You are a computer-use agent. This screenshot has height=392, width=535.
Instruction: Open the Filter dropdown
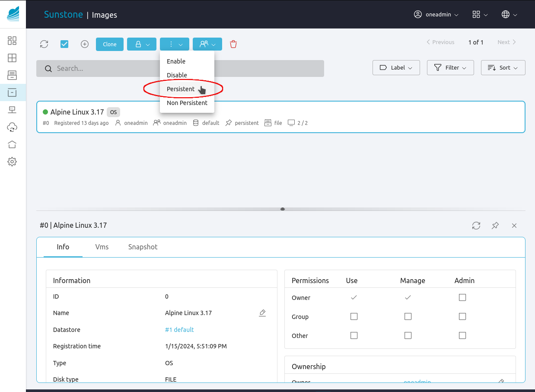tap(450, 67)
